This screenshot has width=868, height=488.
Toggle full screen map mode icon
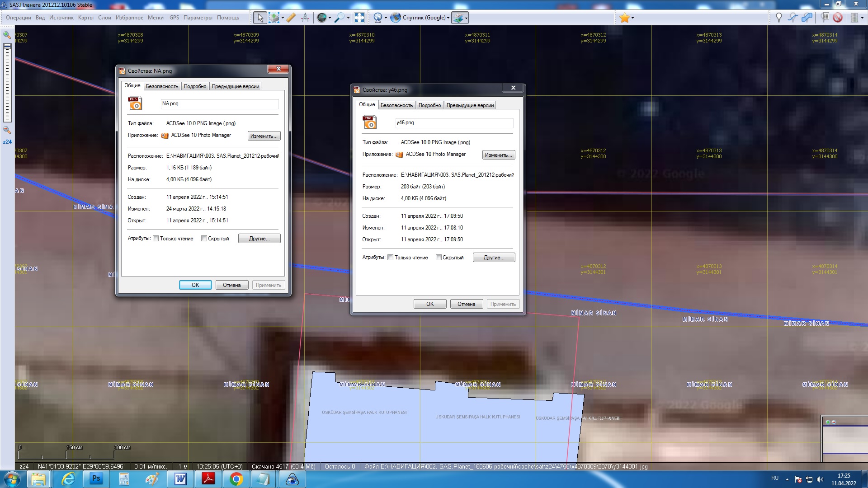[x=359, y=18]
